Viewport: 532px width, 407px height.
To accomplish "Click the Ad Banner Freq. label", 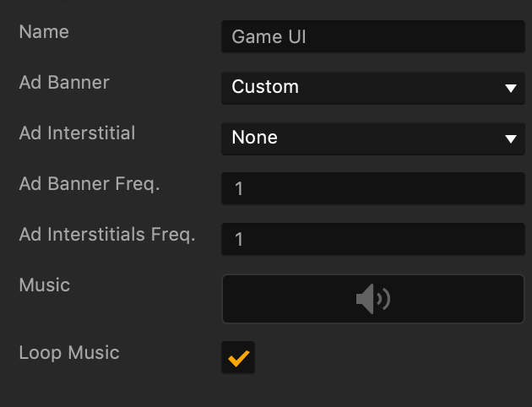I will coord(90,184).
